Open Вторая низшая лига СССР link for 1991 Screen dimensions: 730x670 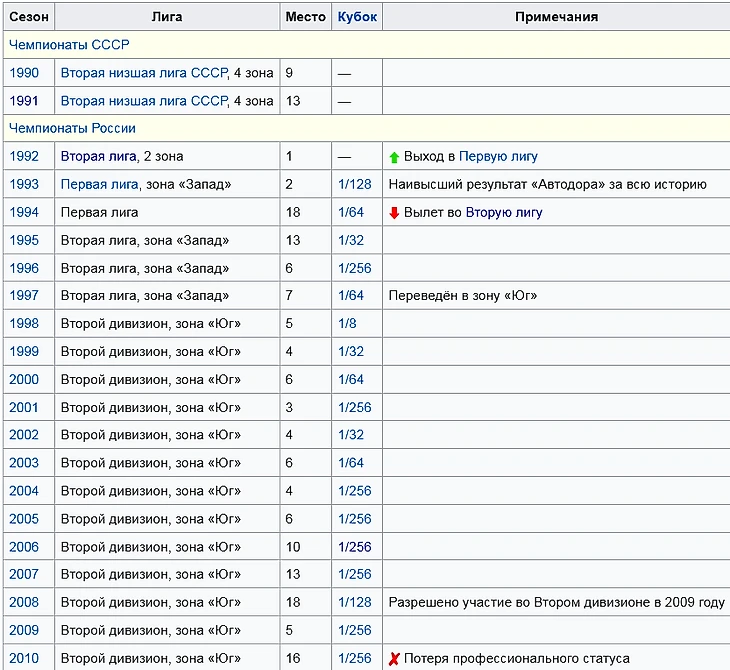[x=144, y=101]
